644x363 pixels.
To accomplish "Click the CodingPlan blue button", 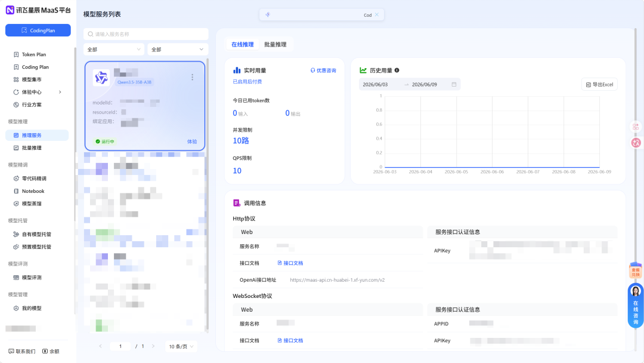I will point(38,30).
